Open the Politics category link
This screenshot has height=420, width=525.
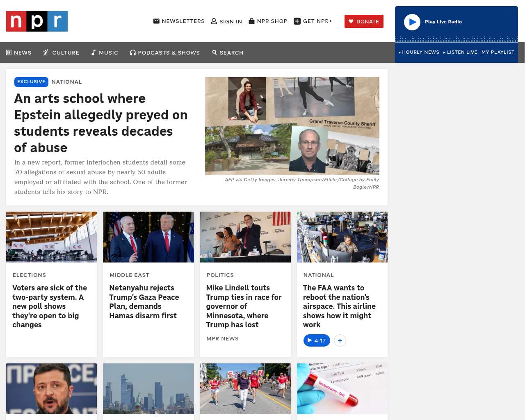tap(220, 275)
